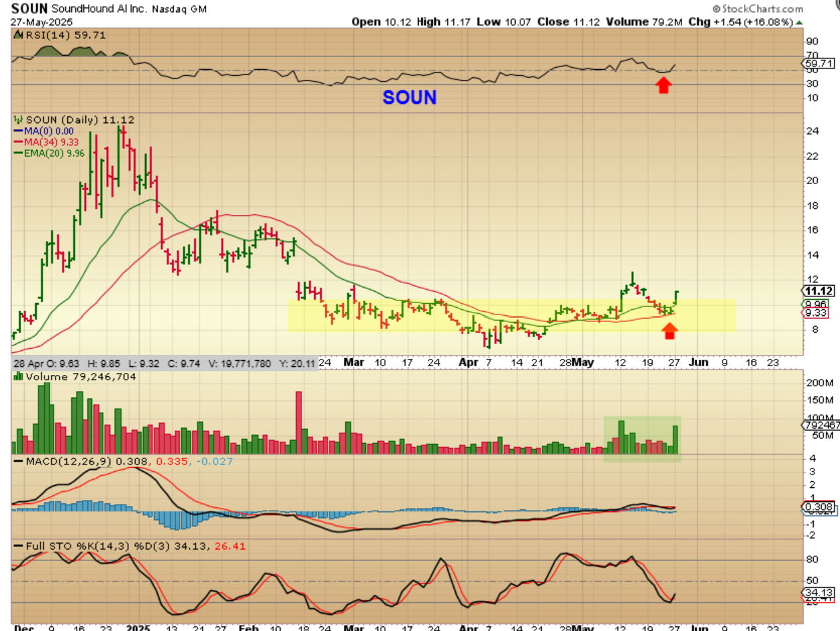Click the blue MA(0) line marker
Viewport: 840px width, 631px height.
[x=17, y=130]
